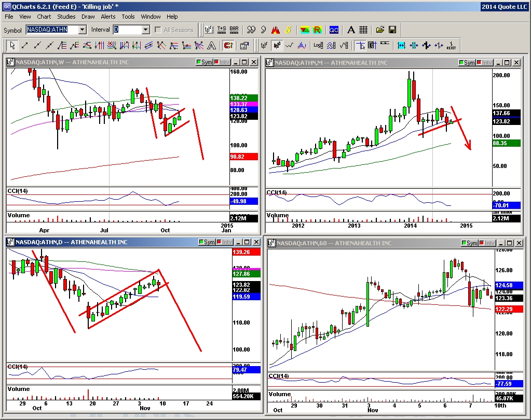Toggle Sym link on daily ATHN chart
The image size is (531, 420).
pyautogui.click(x=207, y=242)
